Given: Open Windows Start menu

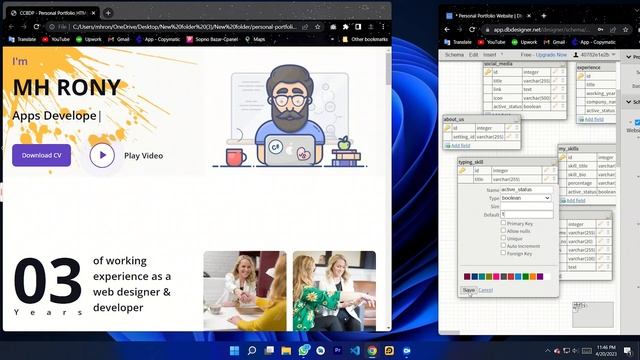Looking at the screenshot, I should (x=234, y=351).
